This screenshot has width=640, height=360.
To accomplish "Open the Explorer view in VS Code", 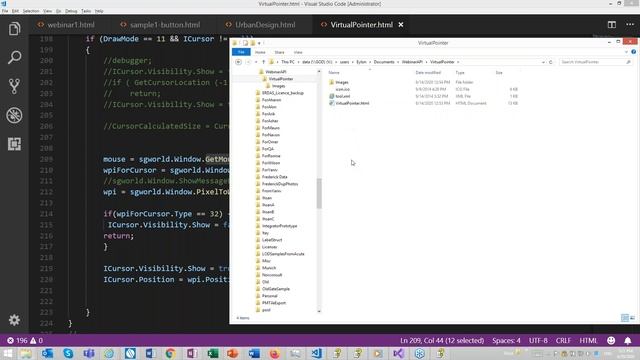I will pos(14,29).
